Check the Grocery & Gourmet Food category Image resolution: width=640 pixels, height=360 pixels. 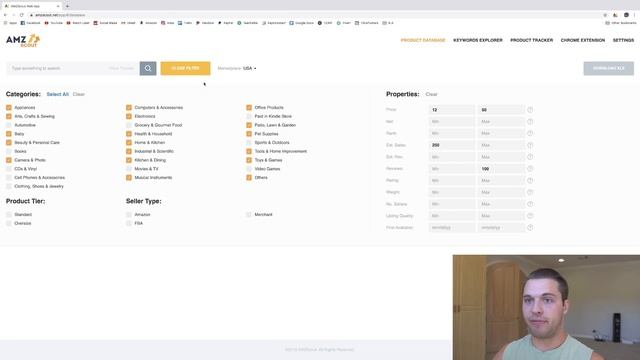tap(129, 125)
